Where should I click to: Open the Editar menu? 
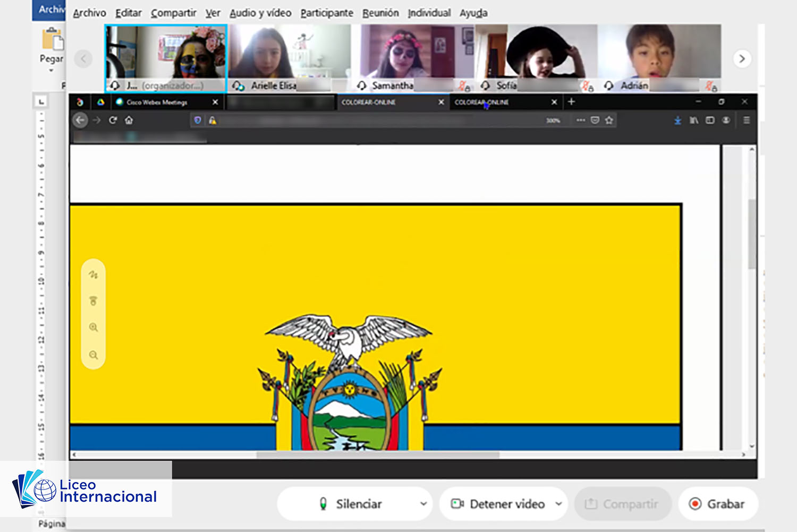coord(129,13)
